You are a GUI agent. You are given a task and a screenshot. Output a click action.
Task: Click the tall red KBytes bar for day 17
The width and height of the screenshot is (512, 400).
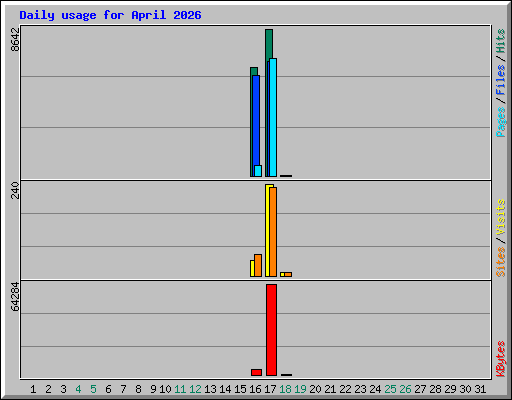coord(271,330)
